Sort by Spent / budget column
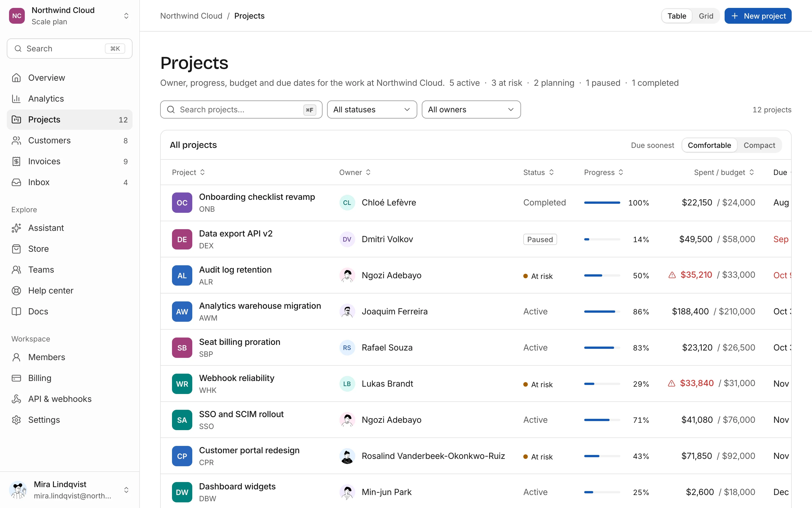 point(724,172)
